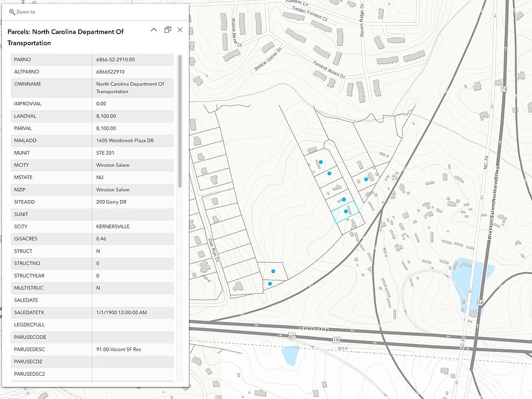This screenshot has width=532, height=399.
Task: Click the LANDVAL value 8,100.00
Action: tap(106, 116)
